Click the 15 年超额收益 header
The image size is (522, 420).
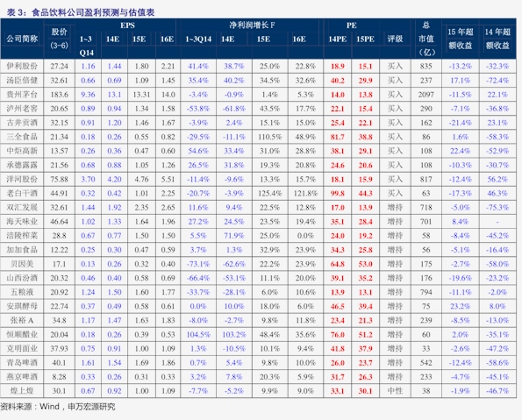[461, 39]
